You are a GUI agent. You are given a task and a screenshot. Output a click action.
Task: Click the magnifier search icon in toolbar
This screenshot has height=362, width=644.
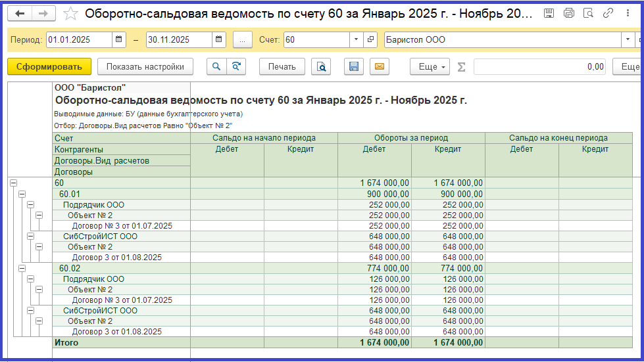pos(216,66)
